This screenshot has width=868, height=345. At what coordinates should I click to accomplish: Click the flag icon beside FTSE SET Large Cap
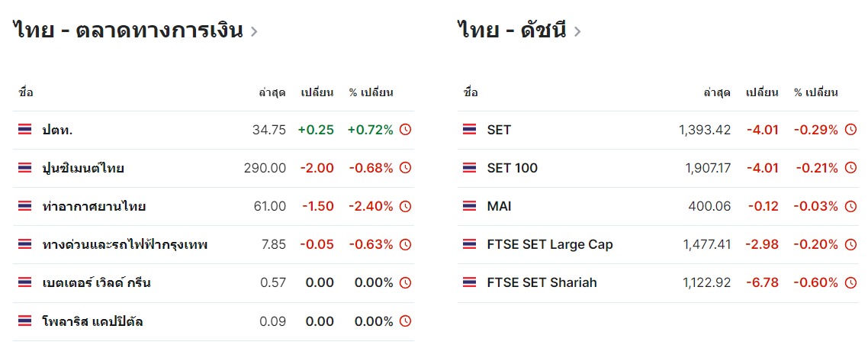tap(469, 244)
